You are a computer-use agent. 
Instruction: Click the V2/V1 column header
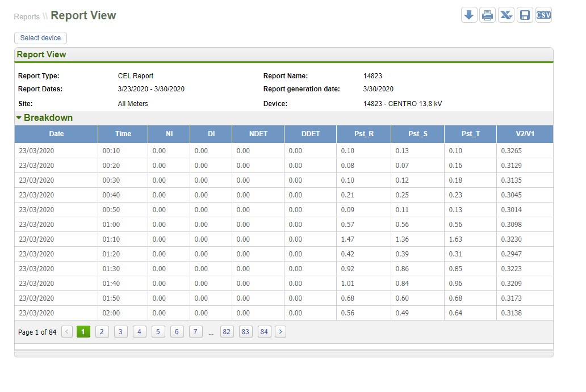click(x=524, y=134)
